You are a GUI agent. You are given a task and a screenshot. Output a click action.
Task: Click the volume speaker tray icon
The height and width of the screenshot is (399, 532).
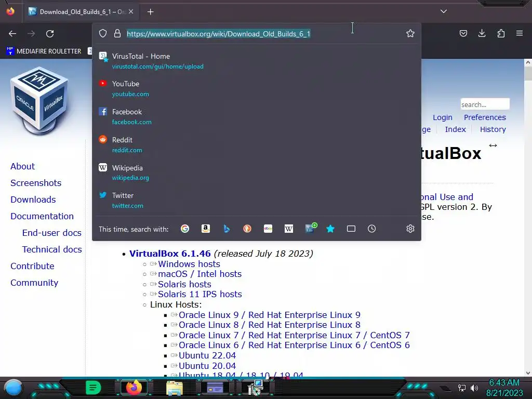[474, 388]
